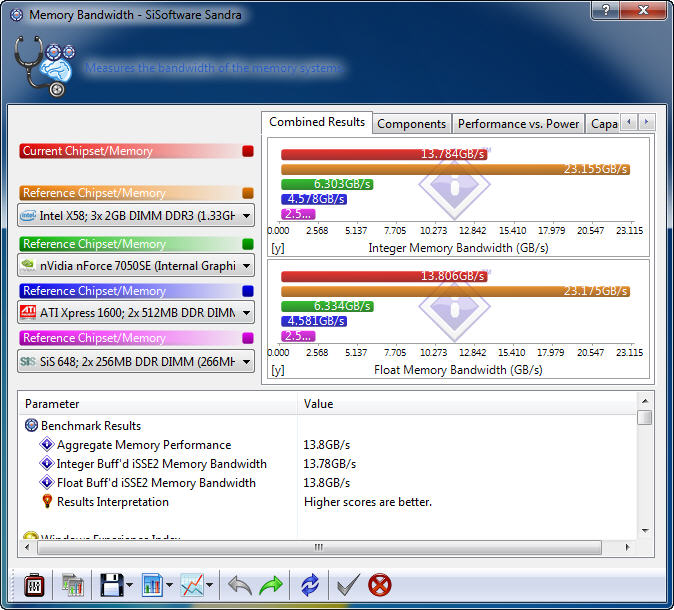Click the Parameter column header
The height and width of the screenshot is (610, 674).
pyautogui.click(x=158, y=404)
